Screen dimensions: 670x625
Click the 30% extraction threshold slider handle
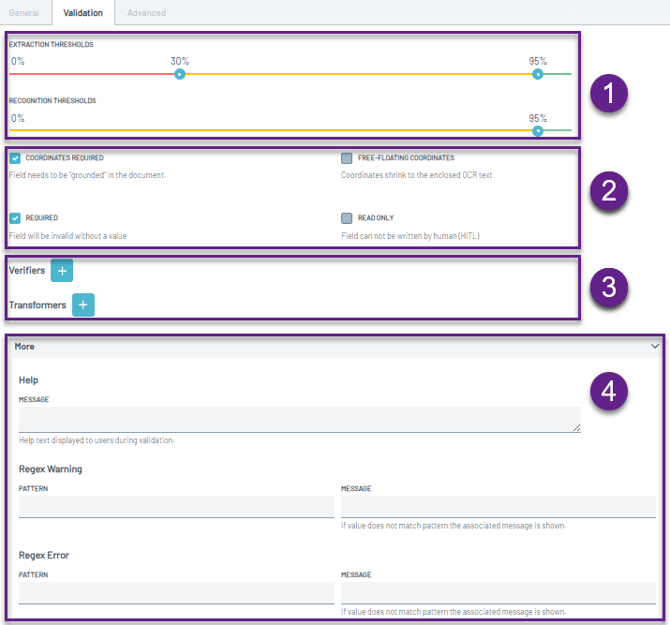tap(180, 74)
